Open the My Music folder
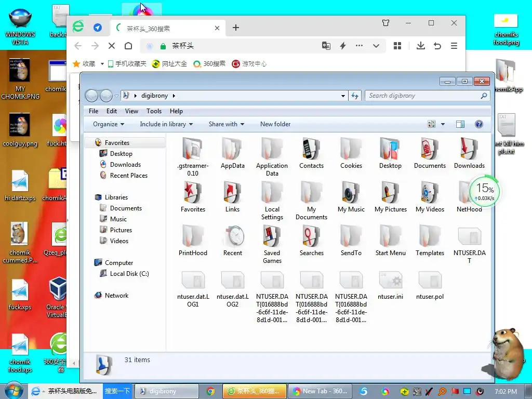The width and height of the screenshot is (532, 399). 351,197
